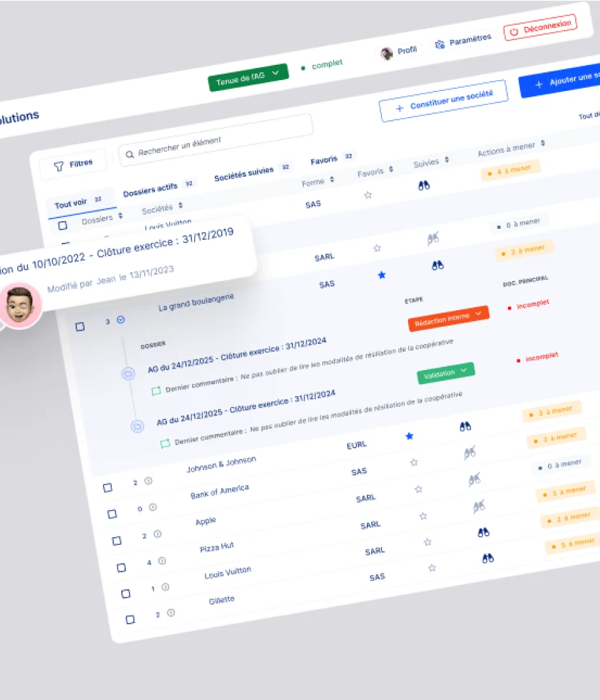Open the Rédaction interne step dropdown
The image size is (600, 700).
[448, 319]
